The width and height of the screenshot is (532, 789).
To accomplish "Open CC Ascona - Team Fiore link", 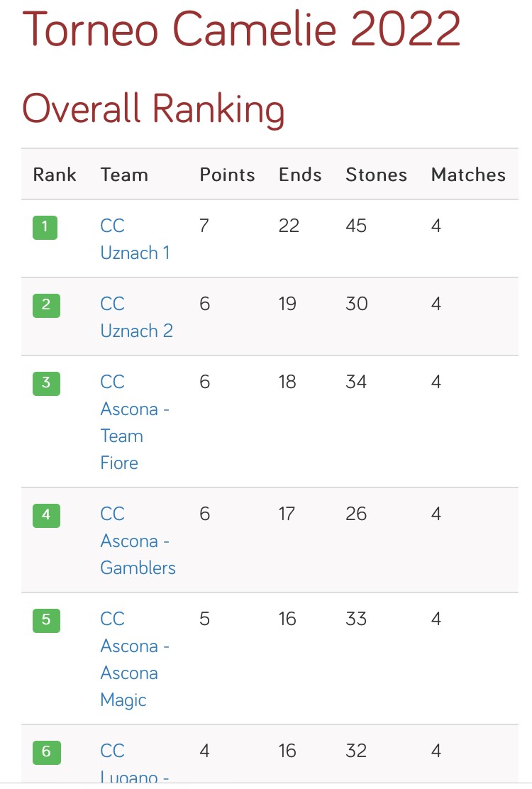I will click(x=135, y=422).
